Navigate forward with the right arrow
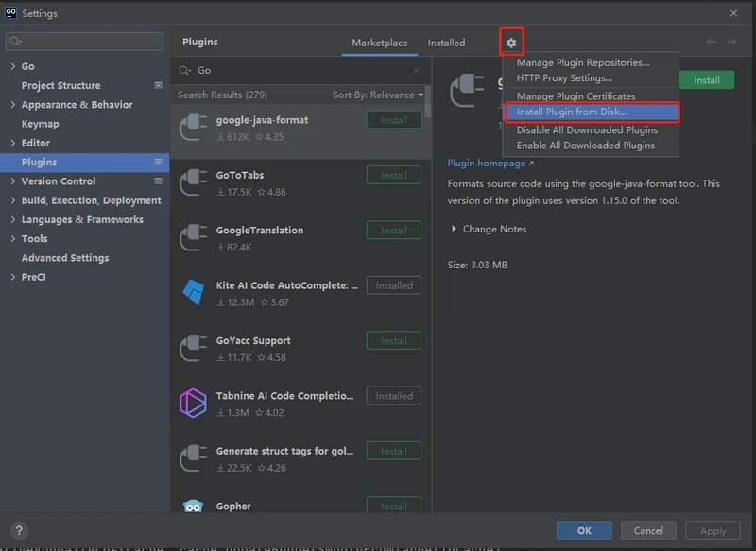 [731, 42]
